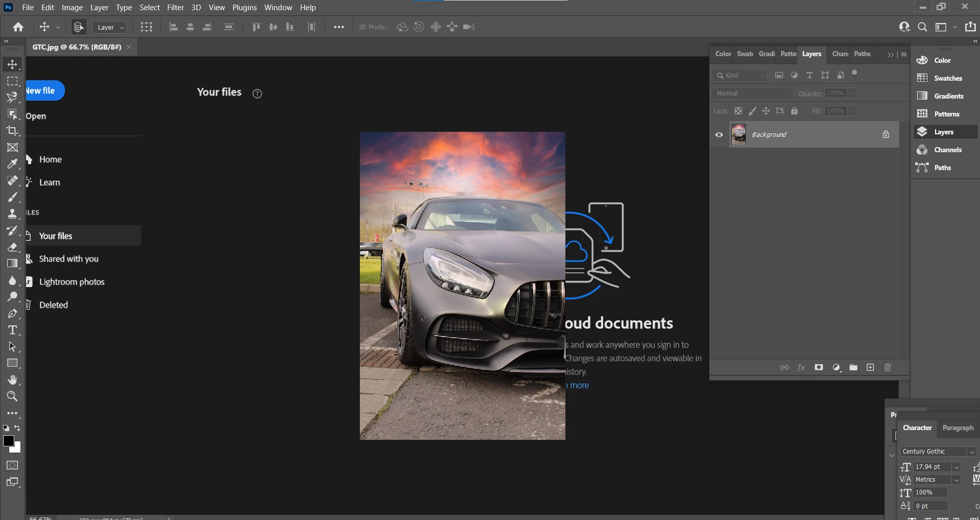Click the New file button
980x520 pixels.
coord(43,90)
